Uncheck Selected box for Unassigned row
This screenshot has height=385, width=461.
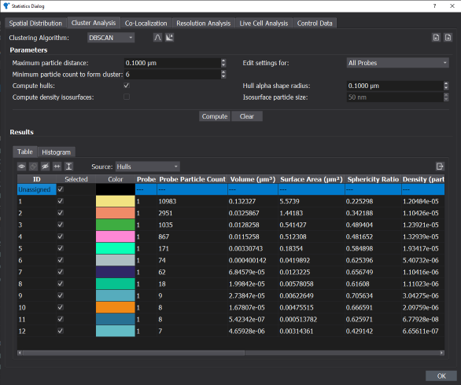pyautogui.click(x=60, y=189)
